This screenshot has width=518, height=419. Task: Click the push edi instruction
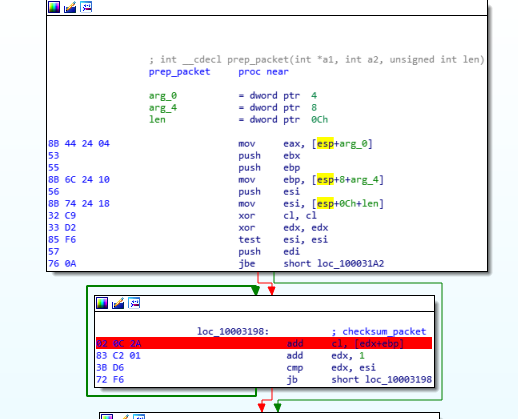[x=269, y=252]
